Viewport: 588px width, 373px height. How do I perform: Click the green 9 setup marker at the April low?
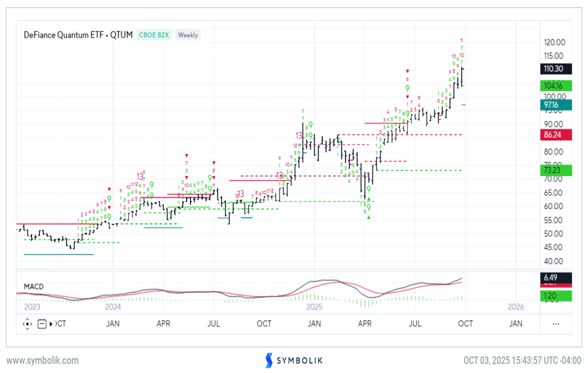(x=369, y=207)
